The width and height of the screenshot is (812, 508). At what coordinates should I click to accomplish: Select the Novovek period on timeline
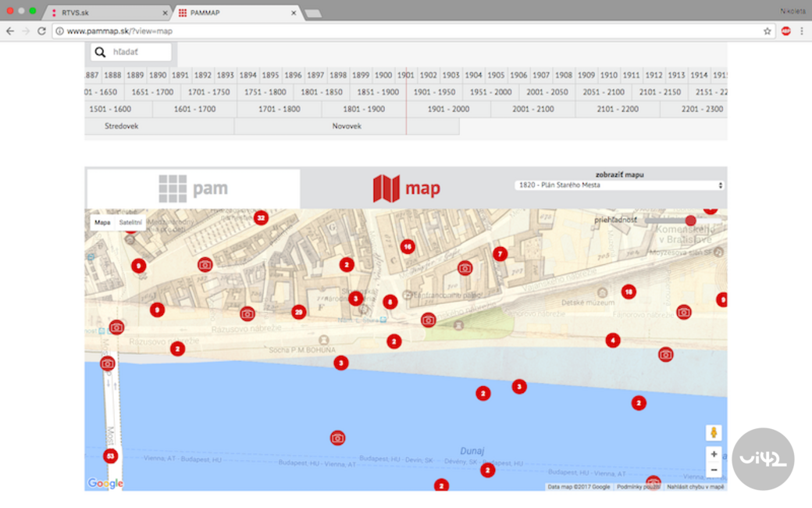coord(347,126)
